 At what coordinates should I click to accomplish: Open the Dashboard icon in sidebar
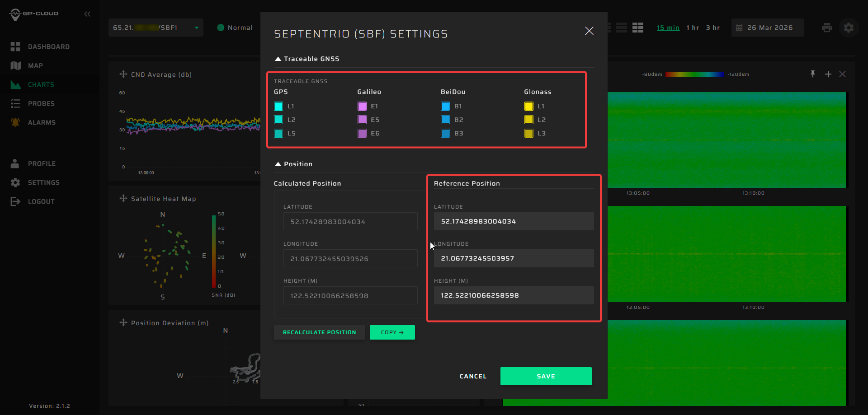click(15, 47)
